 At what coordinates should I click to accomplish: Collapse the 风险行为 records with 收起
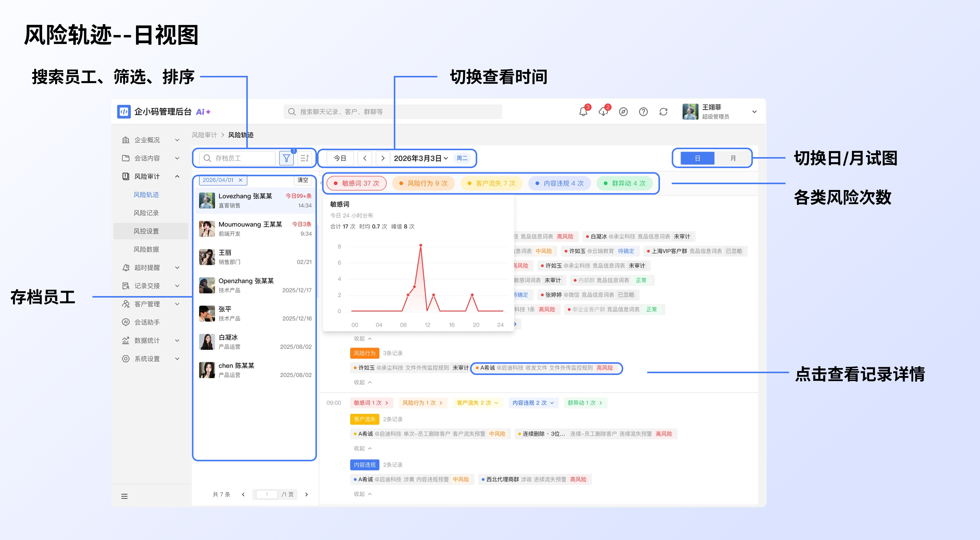[x=363, y=382]
